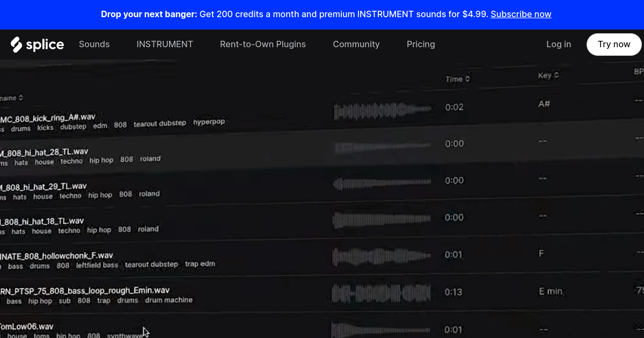Viewport: 644px width, 338px height.
Task: Sort samples by the name column
Action: (x=11, y=98)
